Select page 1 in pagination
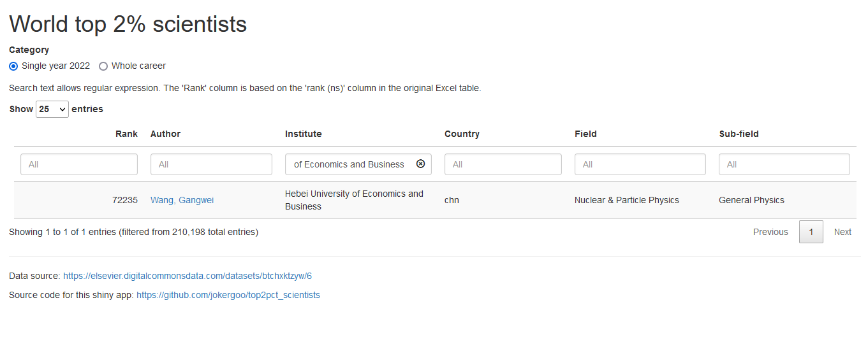Viewport: 868px width, 349px height. pos(811,232)
